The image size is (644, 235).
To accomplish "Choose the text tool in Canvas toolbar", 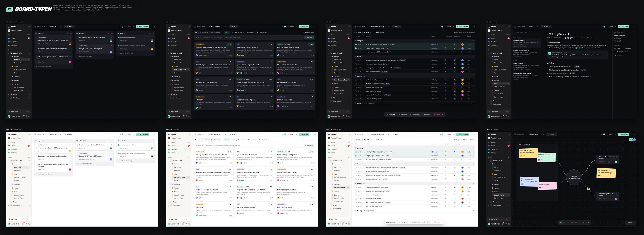I will click(568, 222).
